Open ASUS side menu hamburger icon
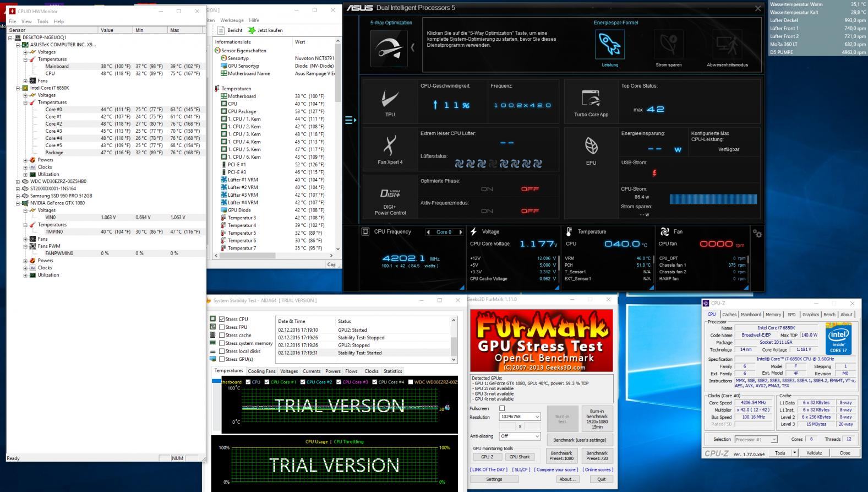Image resolution: width=868 pixels, height=492 pixels. [350, 120]
